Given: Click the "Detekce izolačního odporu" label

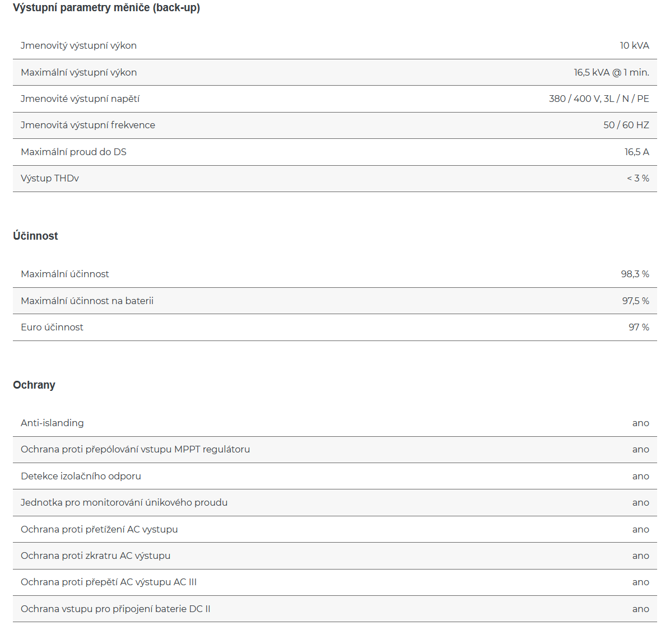Looking at the screenshot, I should coord(81,477).
